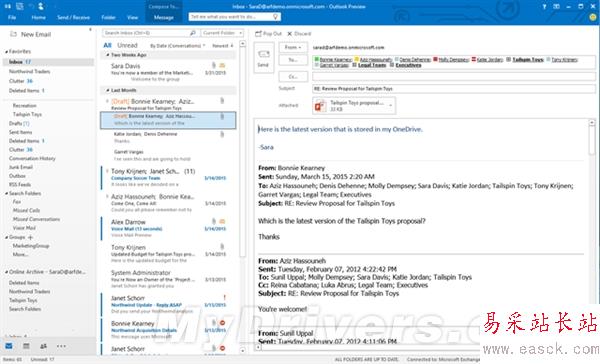Viewport: 600px width, 364px height.
Task: Open the Tailspin Toys proposal PowerPoint attachment
Action: pos(354,106)
